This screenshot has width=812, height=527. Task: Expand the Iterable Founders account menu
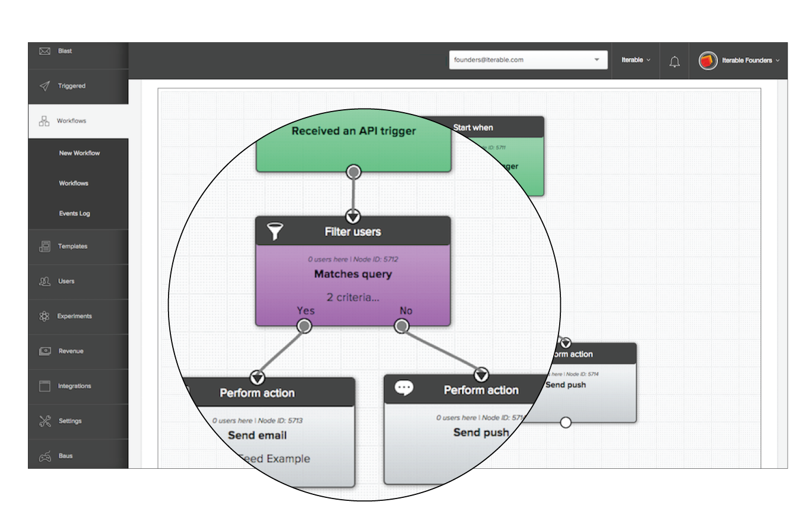point(750,61)
